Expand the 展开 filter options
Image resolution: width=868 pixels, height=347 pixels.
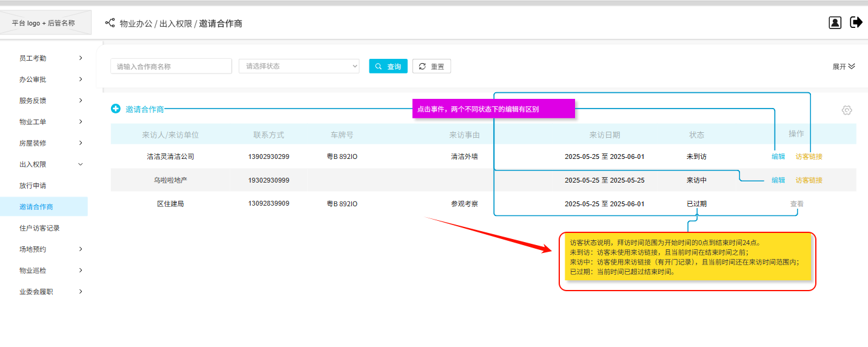843,66
